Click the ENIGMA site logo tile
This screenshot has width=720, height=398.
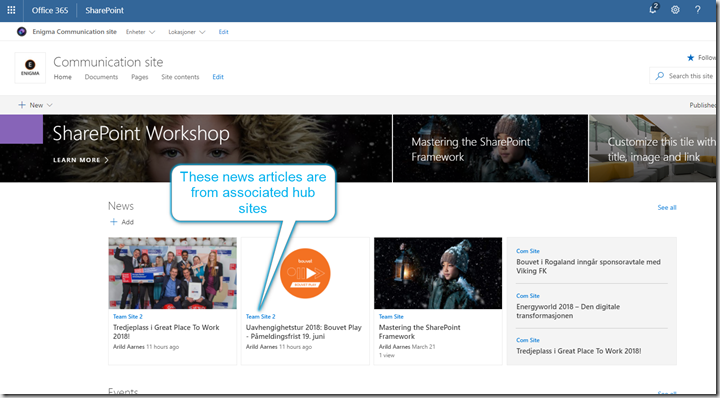coord(30,68)
